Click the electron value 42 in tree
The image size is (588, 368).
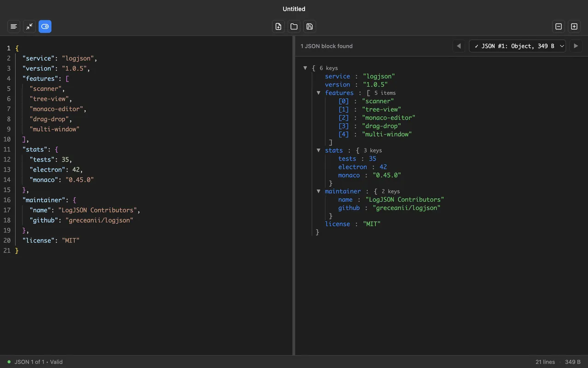click(x=383, y=167)
